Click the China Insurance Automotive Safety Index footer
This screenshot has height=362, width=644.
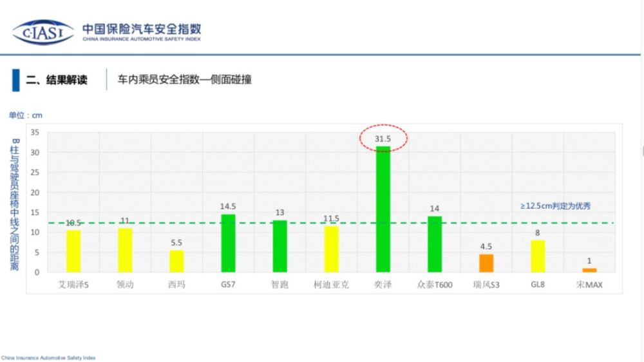[48, 358]
